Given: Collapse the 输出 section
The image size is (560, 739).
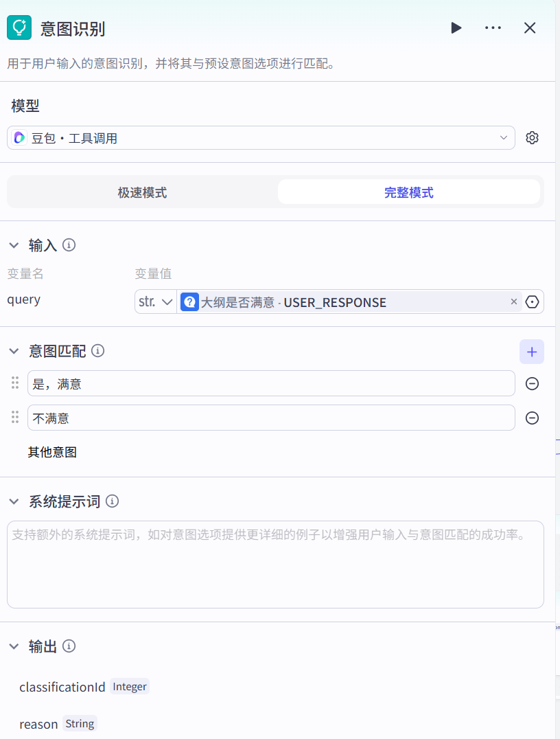Looking at the screenshot, I should (14, 646).
